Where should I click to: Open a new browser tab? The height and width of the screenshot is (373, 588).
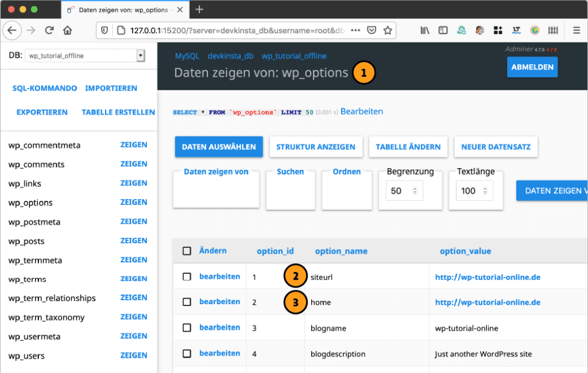(199, 10)
